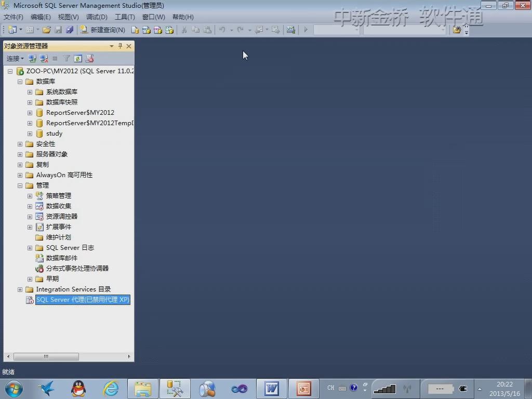Click the 分布式事务处理协调器 icon

click(x=39, y=269)
